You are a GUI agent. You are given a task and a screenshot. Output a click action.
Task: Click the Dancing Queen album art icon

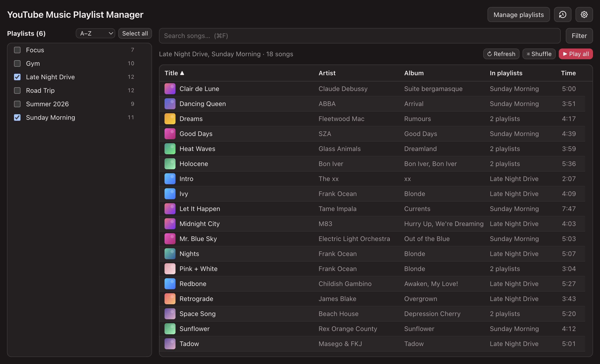(x=170, y=104)
